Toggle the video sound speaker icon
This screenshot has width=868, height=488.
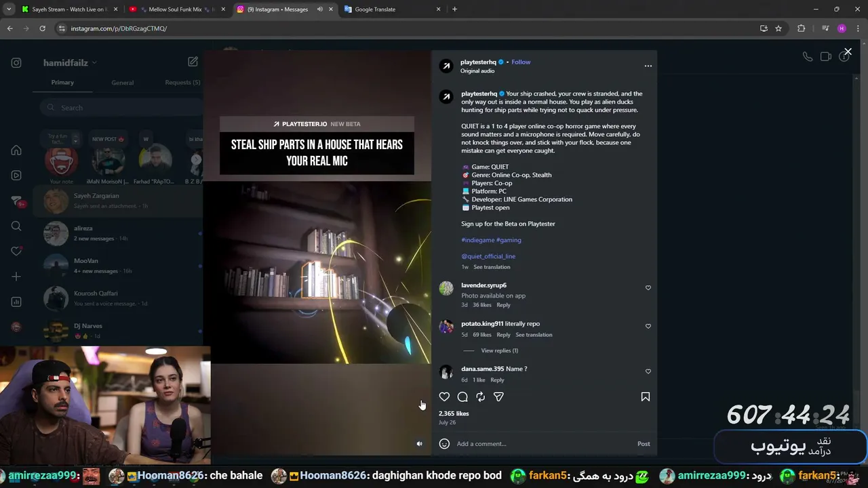click(419, 444)
